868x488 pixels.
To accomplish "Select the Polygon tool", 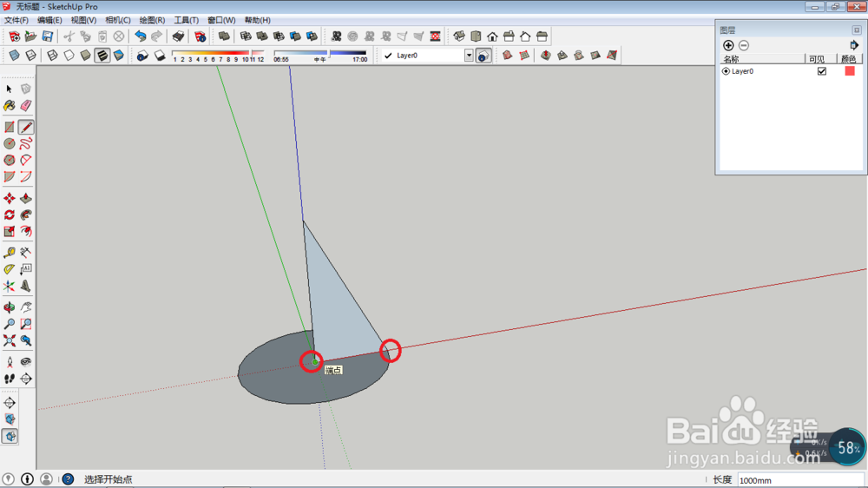I will (9, 160).
